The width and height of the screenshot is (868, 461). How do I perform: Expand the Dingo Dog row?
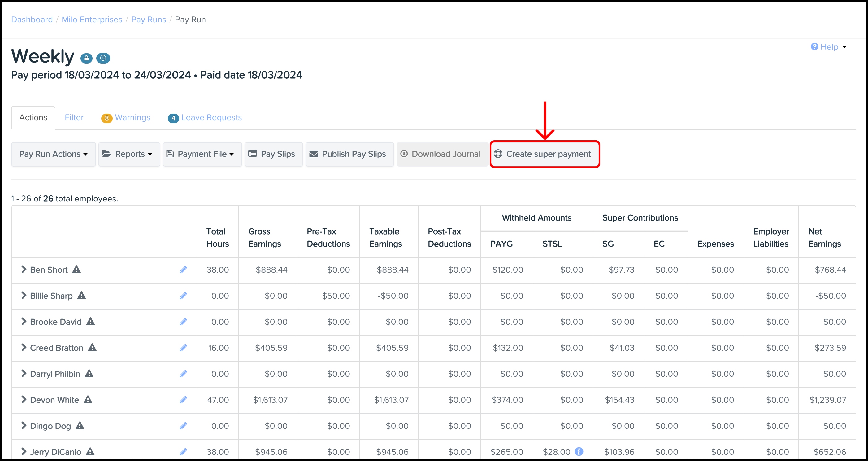[x=23, y=426]
